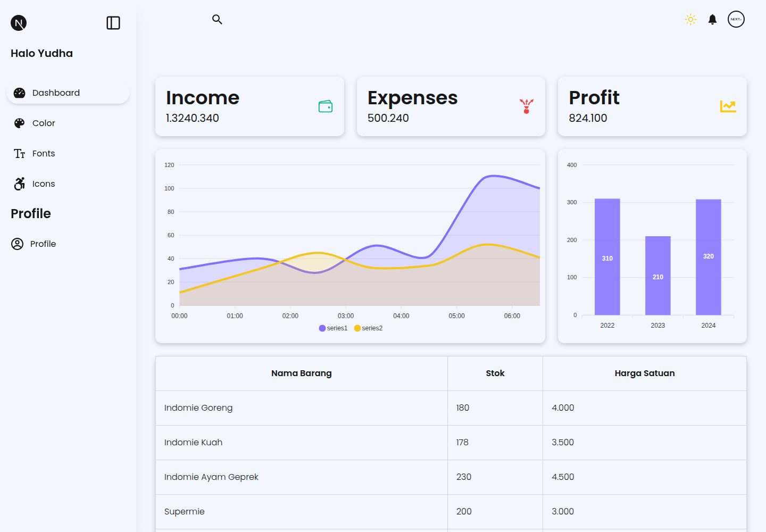Open the Fonts menu item
The width and height of the screenshot is (766, 532).
(x=68, y=153)
